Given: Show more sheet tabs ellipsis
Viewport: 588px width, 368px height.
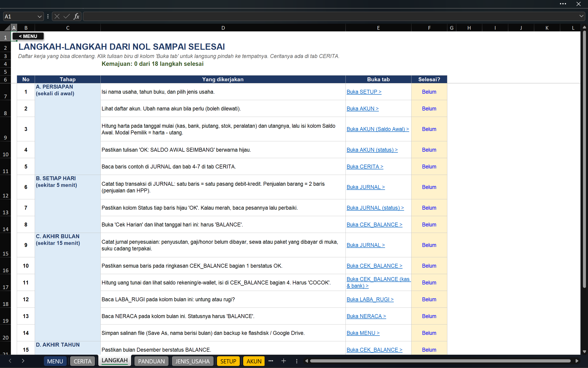Looking at the screenshot, I should (271, 361).
